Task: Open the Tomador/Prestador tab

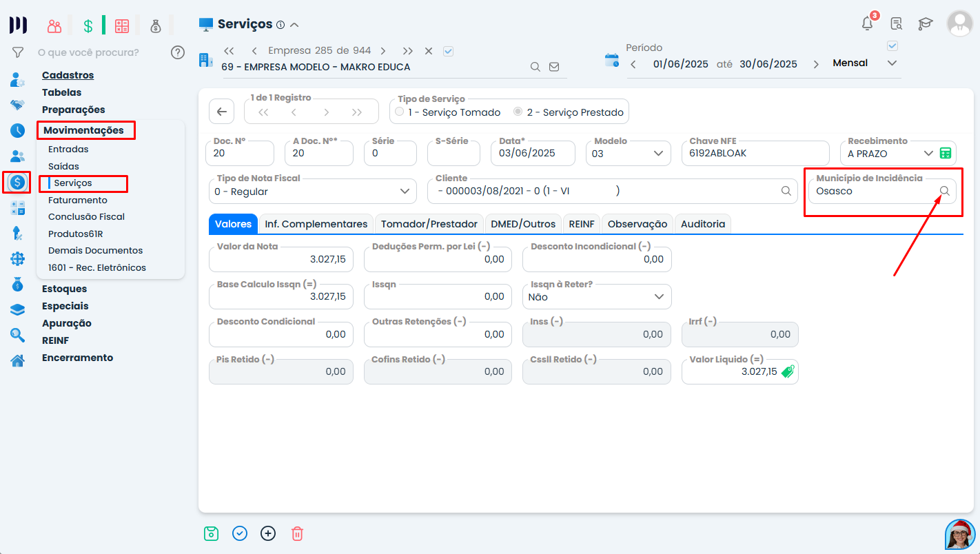Action: pos(429,224)
